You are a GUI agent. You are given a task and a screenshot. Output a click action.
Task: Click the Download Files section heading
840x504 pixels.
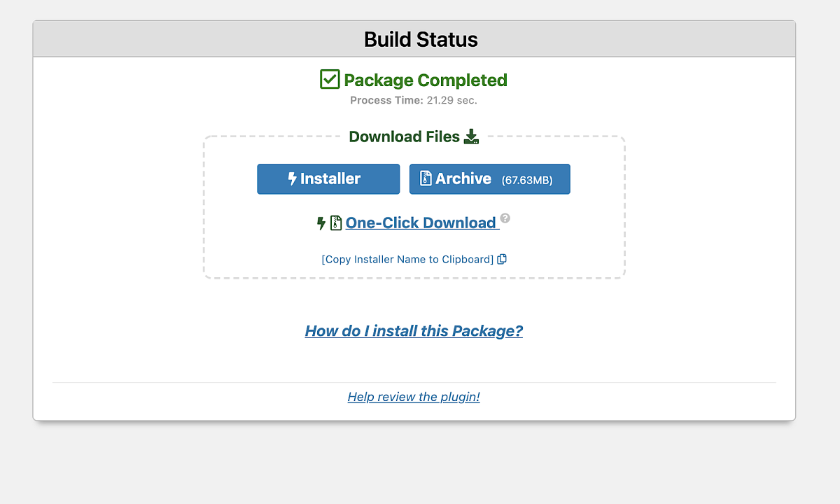click(x=405, y=136)
